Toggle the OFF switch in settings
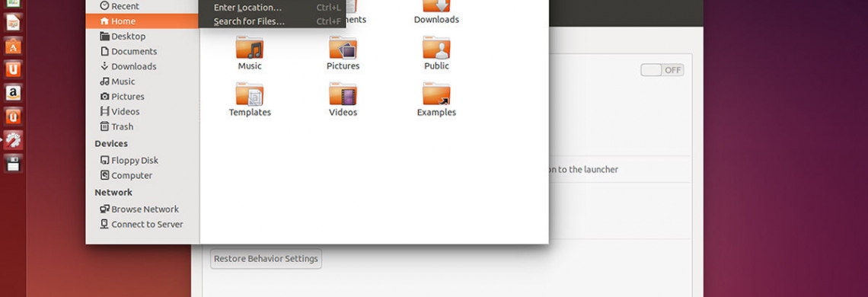This screenshot has width=868, height=297. tap(662, 70)
